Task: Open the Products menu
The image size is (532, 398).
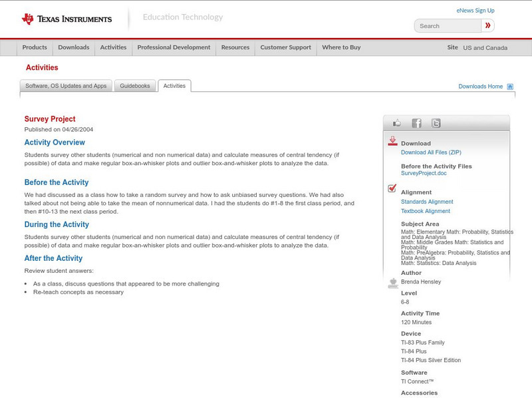Action: point(35,47)
